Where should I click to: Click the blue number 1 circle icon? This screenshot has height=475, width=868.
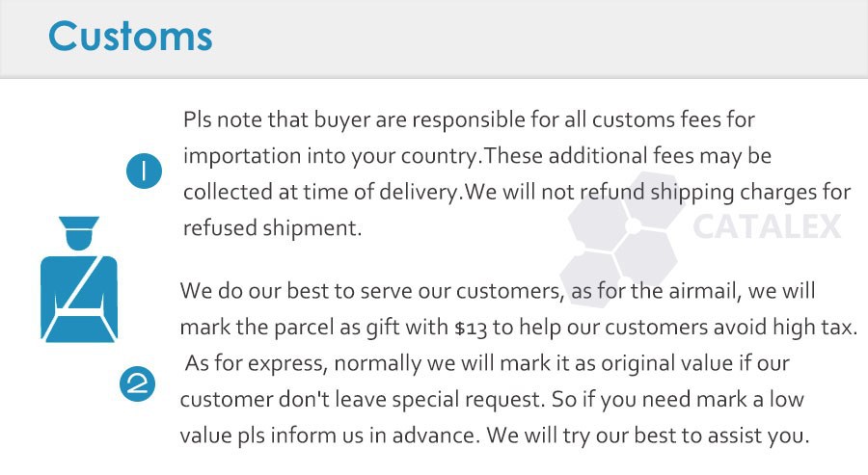point(143,173)
